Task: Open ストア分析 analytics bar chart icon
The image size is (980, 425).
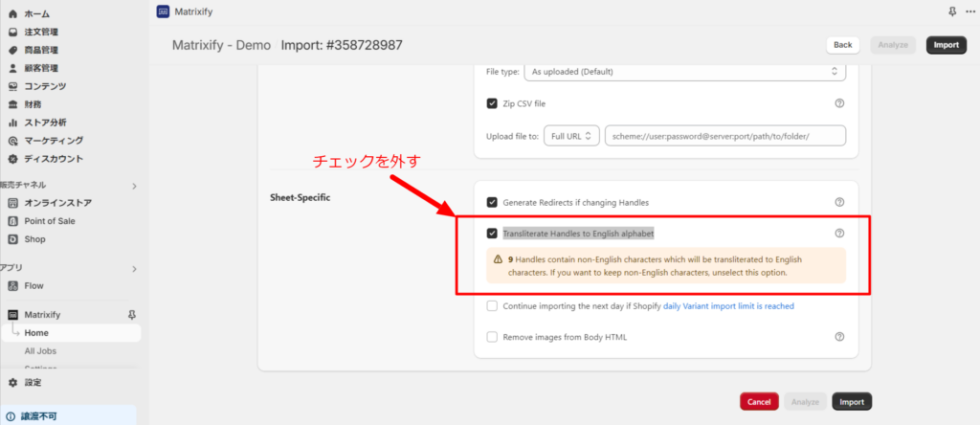Action: coord(12,123)
